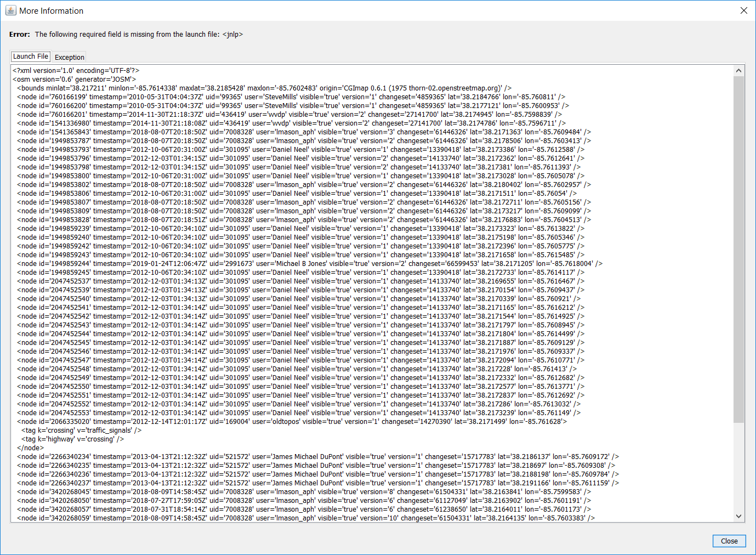The image size is (756, 555).
Task: Close the More Information window with X
Action: click(743, 10)
